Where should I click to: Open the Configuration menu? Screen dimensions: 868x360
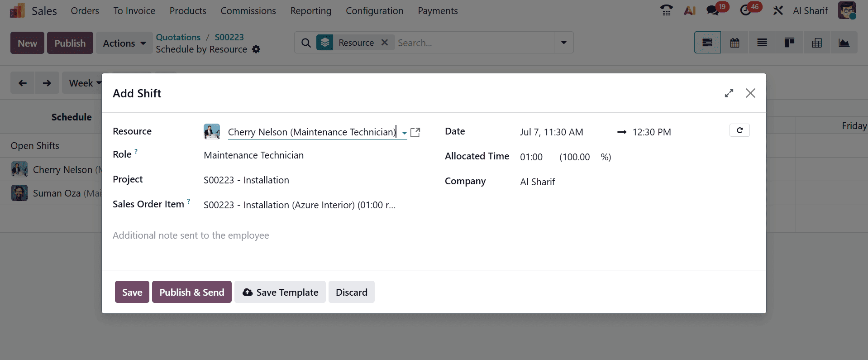[374, 10]
